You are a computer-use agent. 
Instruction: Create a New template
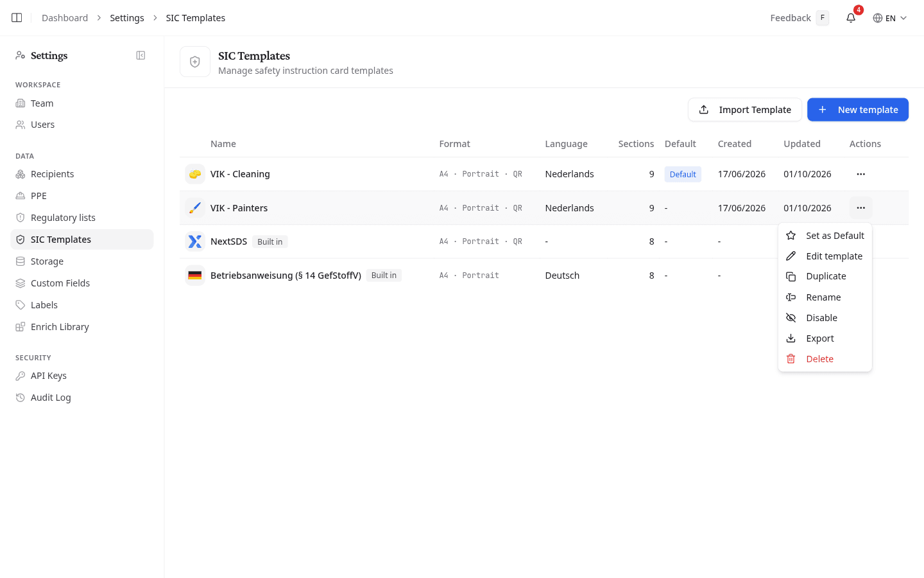858,110
